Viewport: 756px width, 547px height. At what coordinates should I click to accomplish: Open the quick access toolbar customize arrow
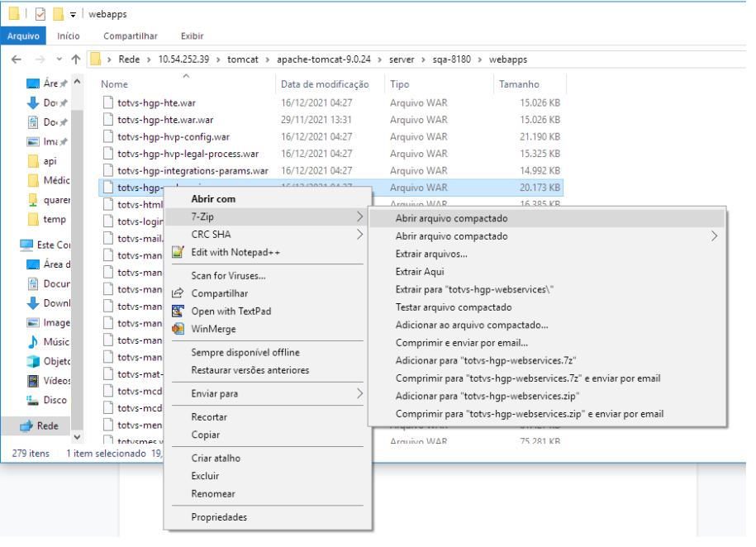tap(73, 15)
